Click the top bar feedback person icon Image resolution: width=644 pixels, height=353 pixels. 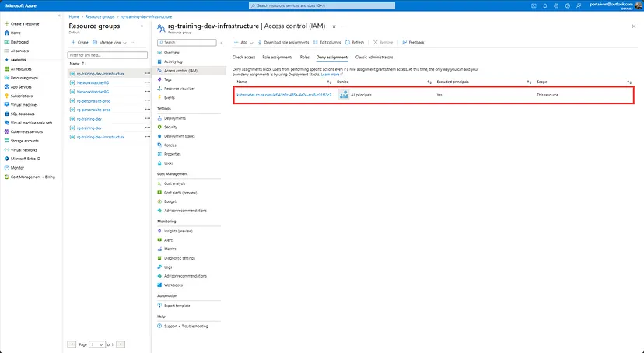click(579, 5)
